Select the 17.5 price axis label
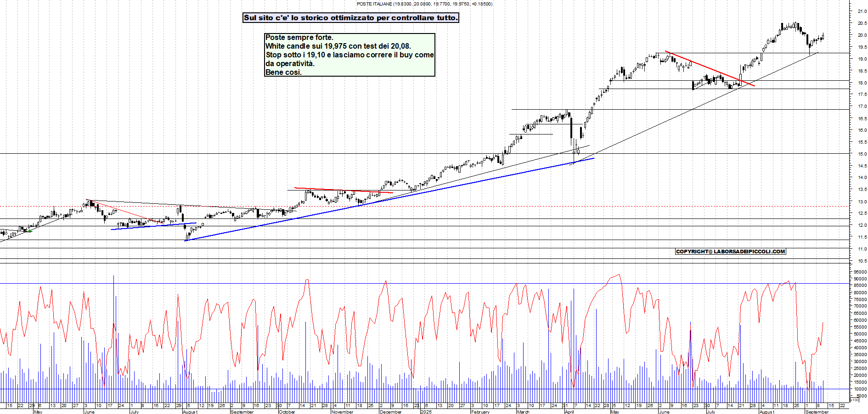This screenshot has height=414, width=868. coord(862,95)
